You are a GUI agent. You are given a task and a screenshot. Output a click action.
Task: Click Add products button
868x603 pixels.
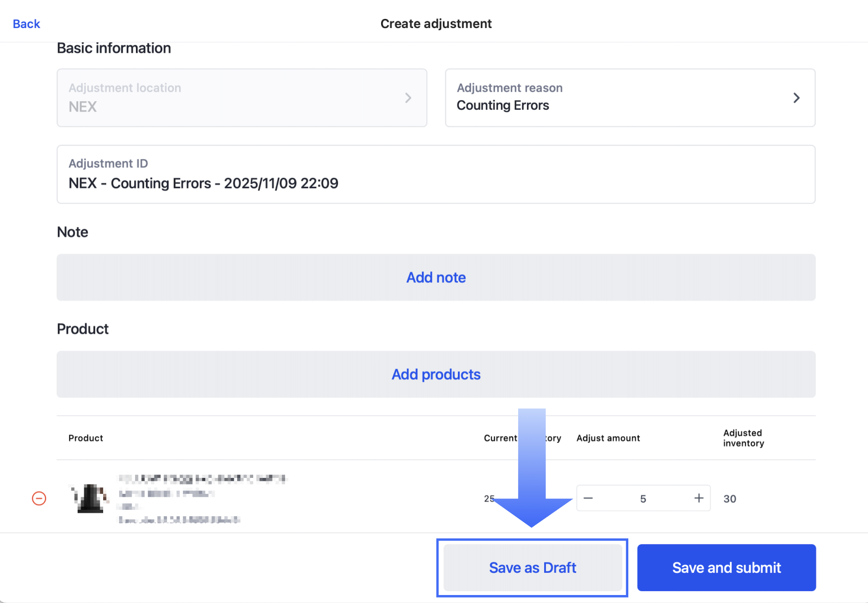coord(436,374)
